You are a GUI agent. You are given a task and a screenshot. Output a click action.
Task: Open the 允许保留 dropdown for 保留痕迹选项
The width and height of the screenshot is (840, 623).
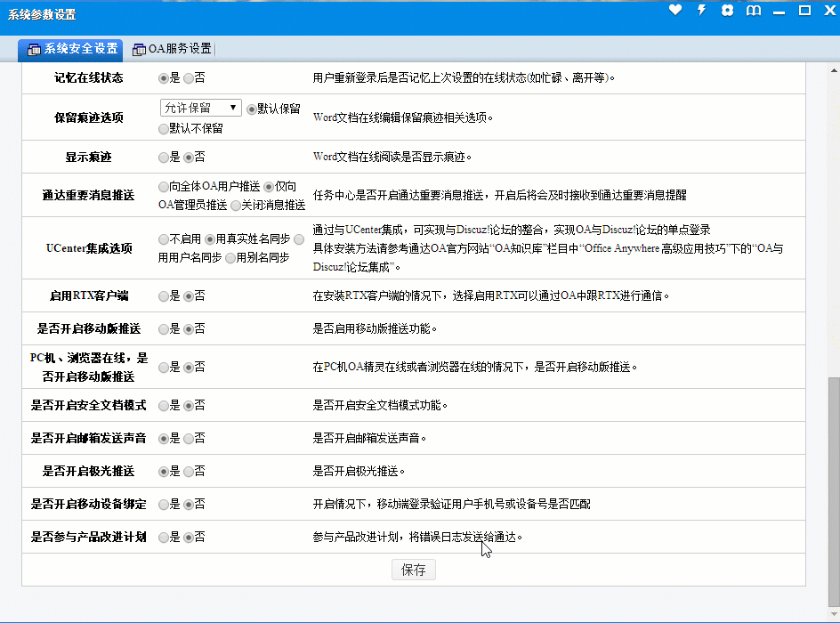(201, 108)
